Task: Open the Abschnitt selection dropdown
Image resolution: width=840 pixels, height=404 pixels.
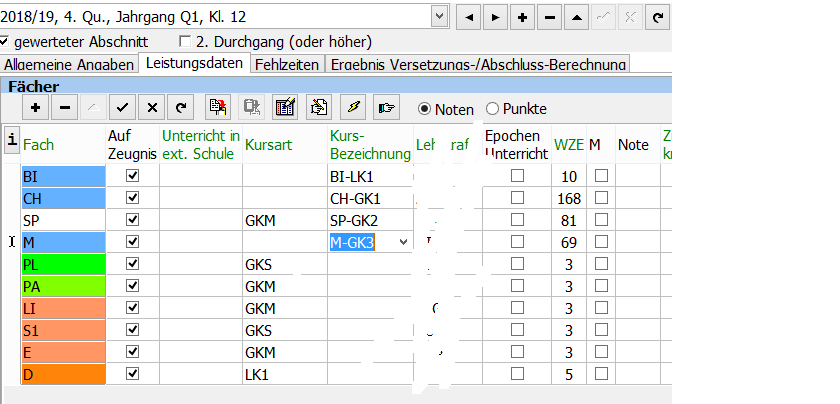Action: point(439,17)
